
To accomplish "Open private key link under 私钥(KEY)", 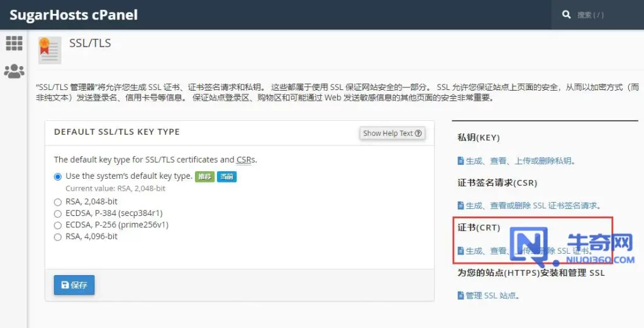I will coord(516,161).
